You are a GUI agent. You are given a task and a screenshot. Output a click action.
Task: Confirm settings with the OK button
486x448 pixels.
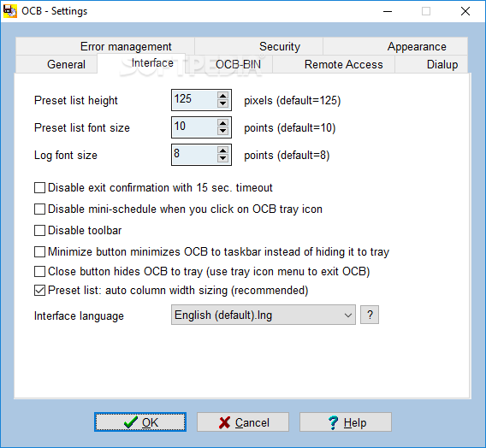pos(140,422)
